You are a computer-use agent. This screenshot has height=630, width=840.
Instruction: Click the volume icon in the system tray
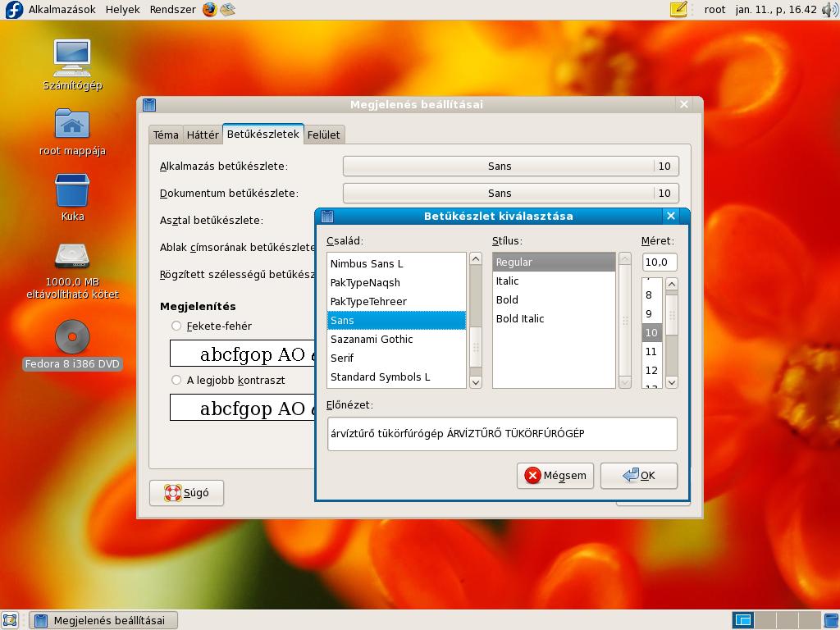click(831, 9)
